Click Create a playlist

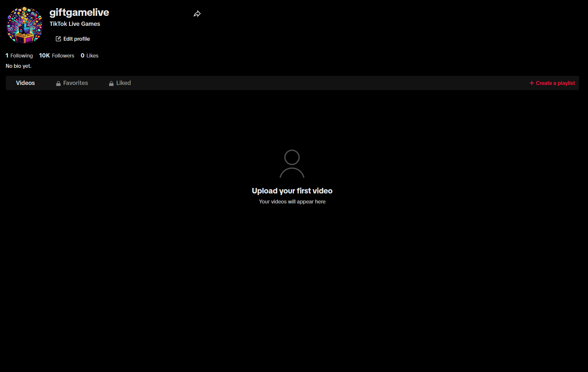tap(552, 83)
